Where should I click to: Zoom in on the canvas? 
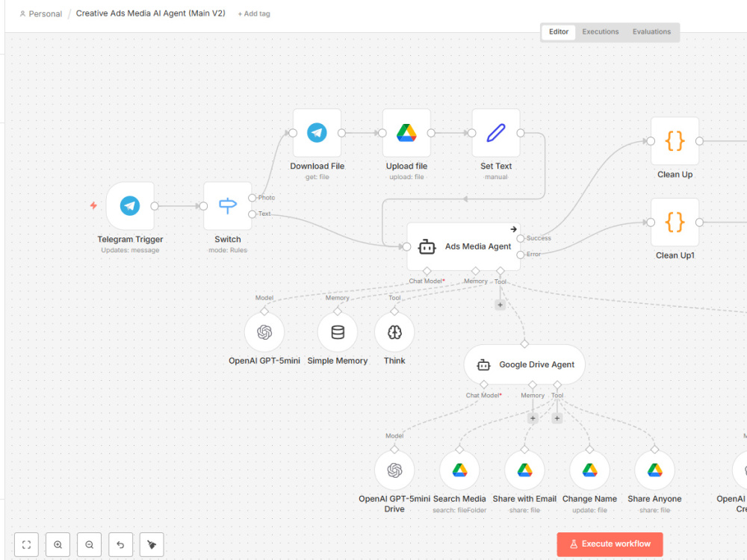pos(58,544)
